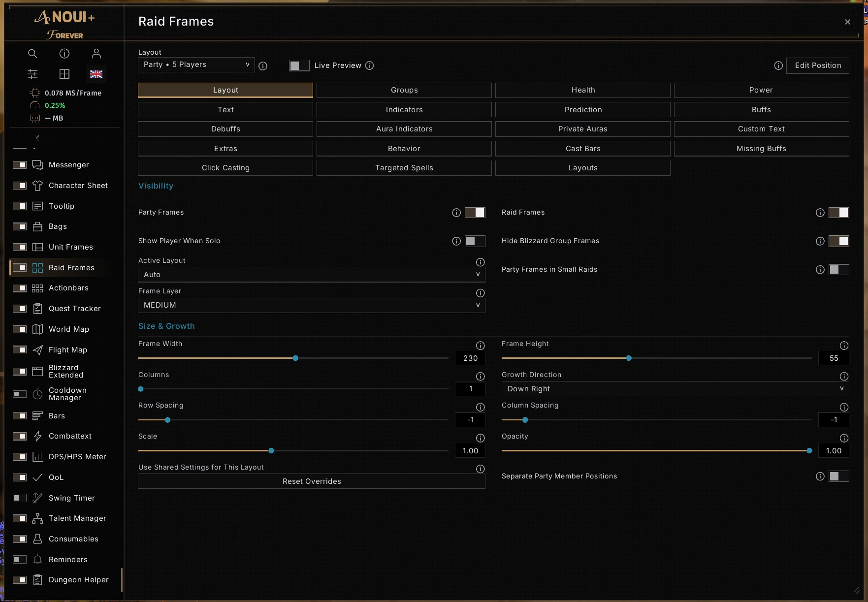Screen dimensions: 868x602
Task: Turn on Separate Party Member Positions
Action: point(839,476)
